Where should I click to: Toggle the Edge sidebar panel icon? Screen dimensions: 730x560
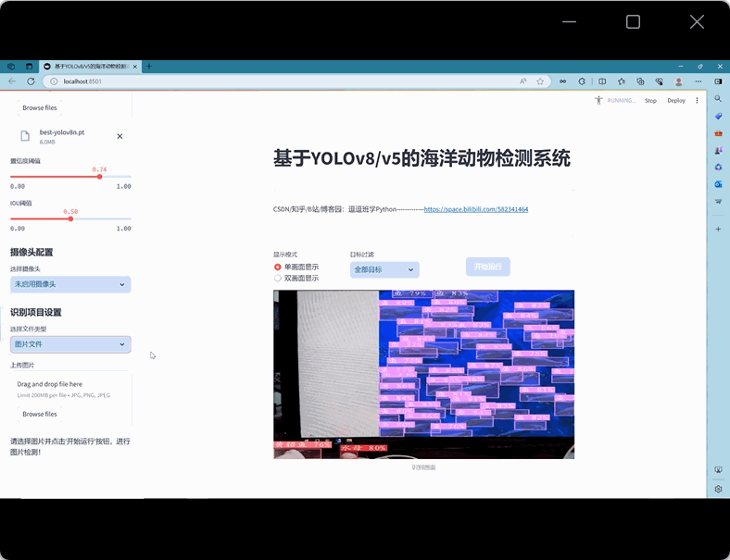[x=718, y=81]
